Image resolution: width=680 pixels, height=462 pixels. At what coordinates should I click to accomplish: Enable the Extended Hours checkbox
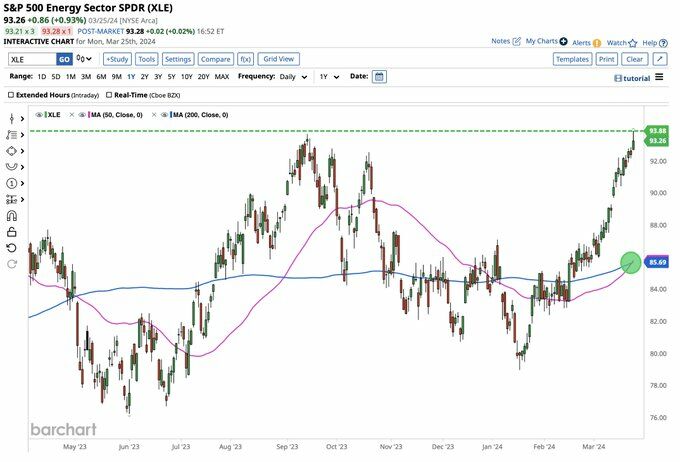(x=11, y=95)
